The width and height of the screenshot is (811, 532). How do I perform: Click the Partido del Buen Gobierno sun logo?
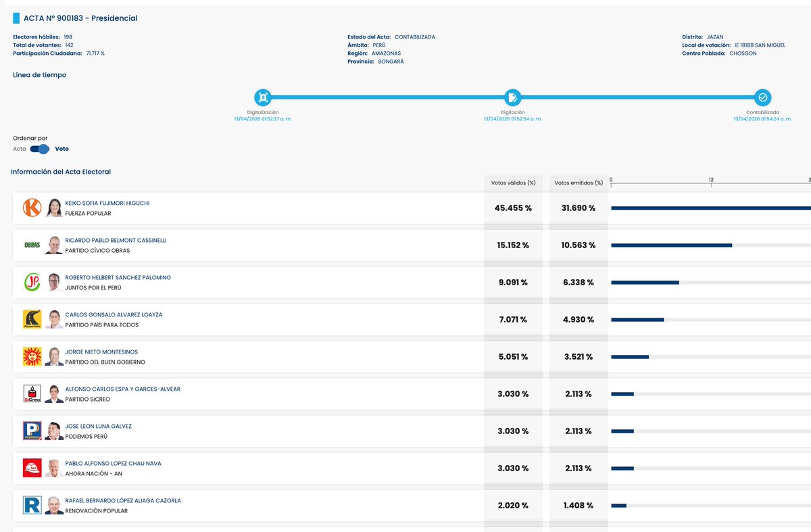[32, 356]
